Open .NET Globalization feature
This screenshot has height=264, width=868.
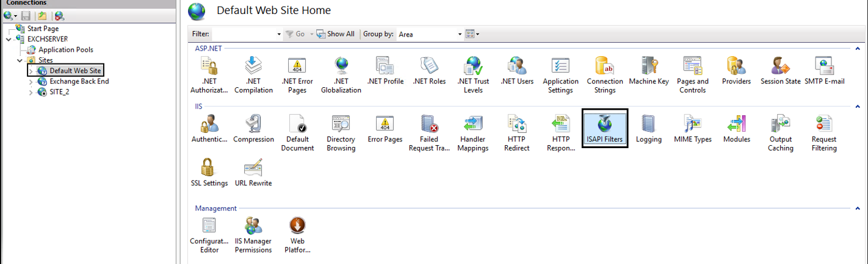[341, 75]
